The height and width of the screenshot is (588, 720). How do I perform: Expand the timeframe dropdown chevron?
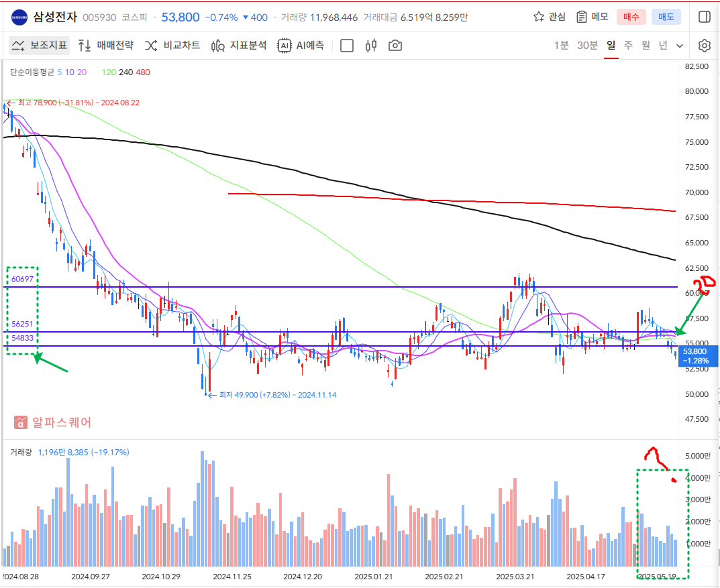tap(680, 46)
